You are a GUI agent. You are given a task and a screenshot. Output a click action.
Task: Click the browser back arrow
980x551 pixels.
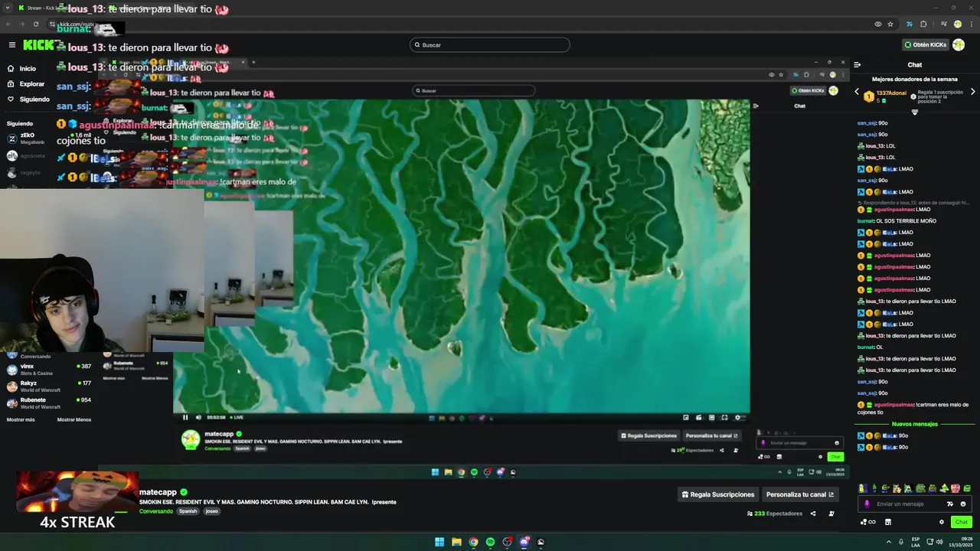tap(8, 24)
